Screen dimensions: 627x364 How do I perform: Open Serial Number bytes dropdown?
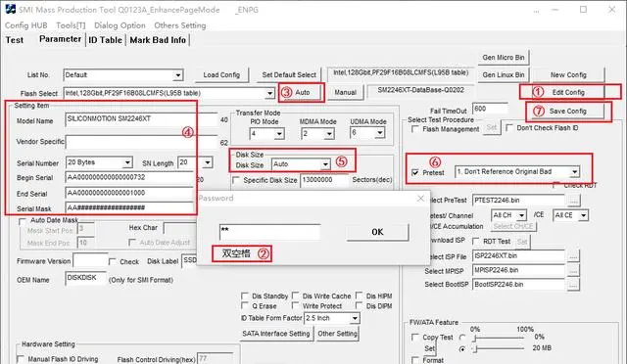tap(127, 162)
